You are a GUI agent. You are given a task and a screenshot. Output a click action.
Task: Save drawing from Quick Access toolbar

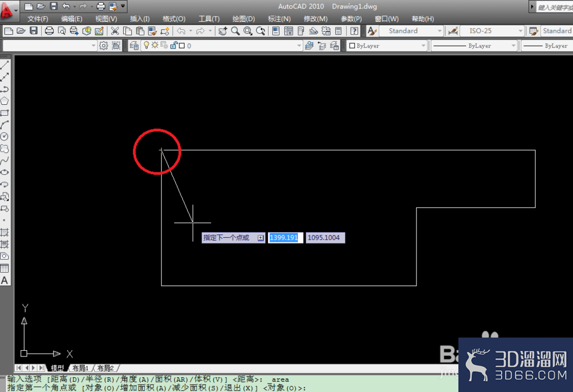[54, 6]
